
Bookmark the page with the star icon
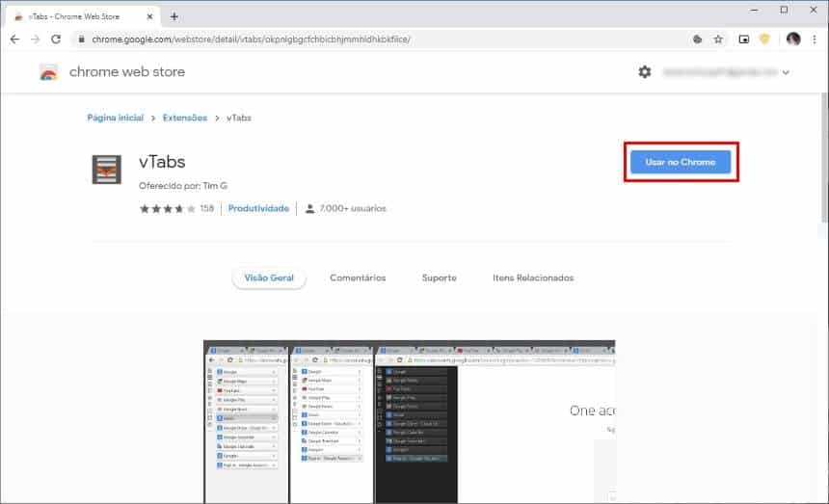click(718, 40)
